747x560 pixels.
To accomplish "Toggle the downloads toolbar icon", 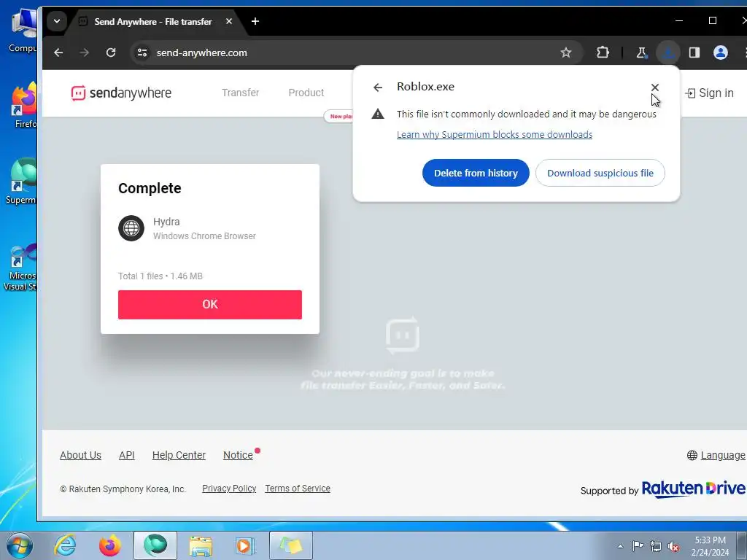I will 668,52.
